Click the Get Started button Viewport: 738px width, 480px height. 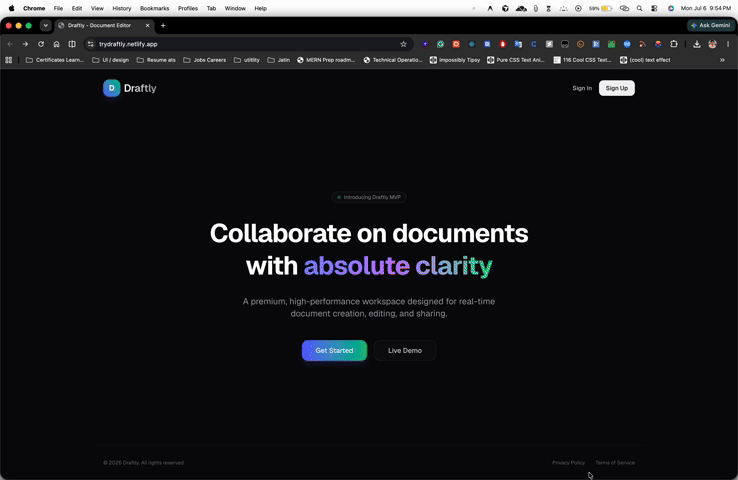334,351
